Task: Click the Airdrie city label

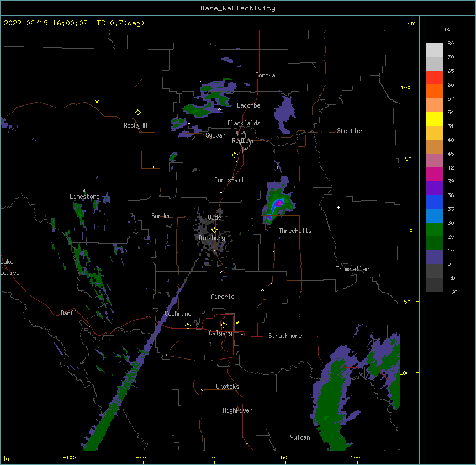Action: [x=223, y=297]
